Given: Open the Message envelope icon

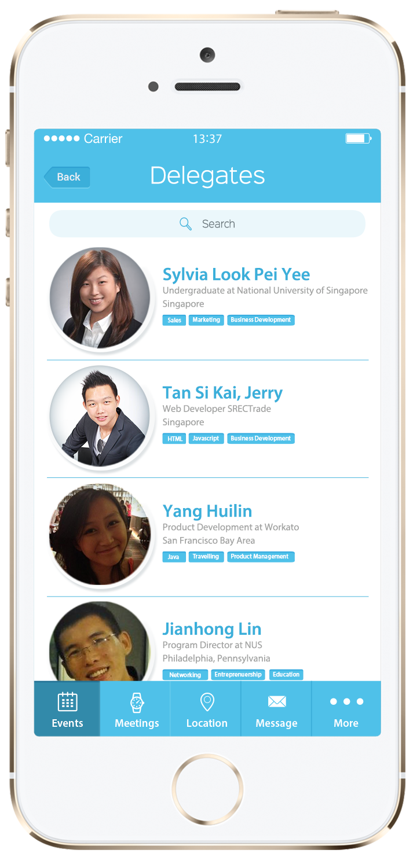Looking at the screenshot, I should pyautogui.click(x=277, y=701).
